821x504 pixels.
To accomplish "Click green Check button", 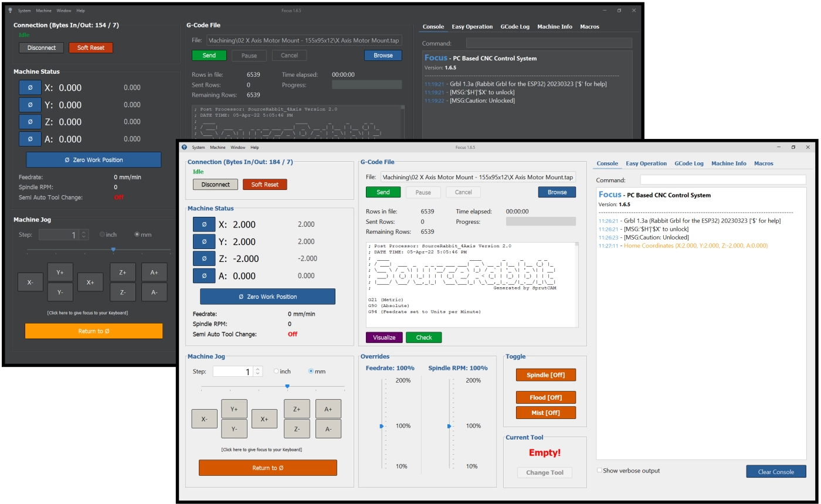I will (x=424, y=338).
